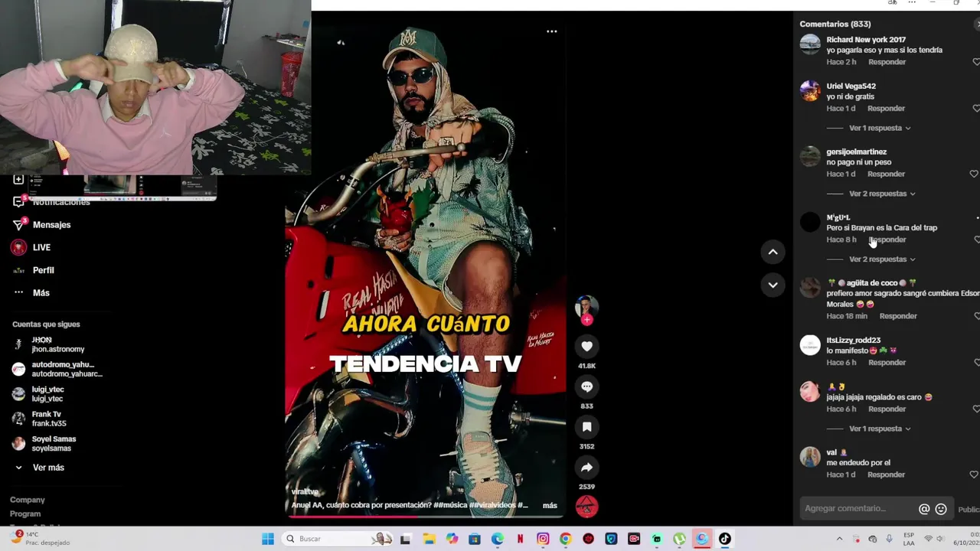Insert a mention with the @ icon
The width and height of the screenshot is (980, 551).
point(924,509)
